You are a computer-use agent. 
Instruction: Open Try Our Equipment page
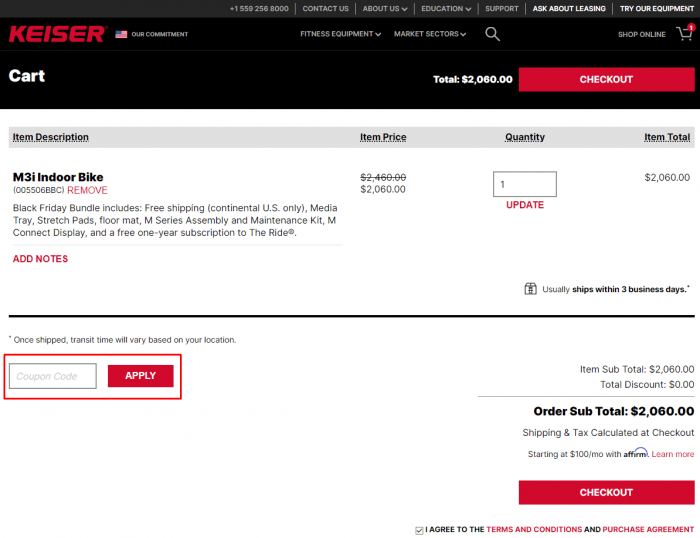pyautogui.click(x=657, y=8)
